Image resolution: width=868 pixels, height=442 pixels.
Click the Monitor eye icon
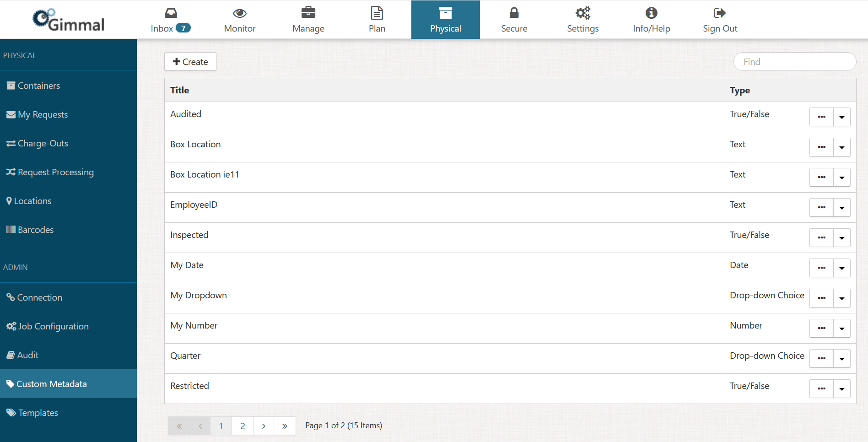pos(240,13)
